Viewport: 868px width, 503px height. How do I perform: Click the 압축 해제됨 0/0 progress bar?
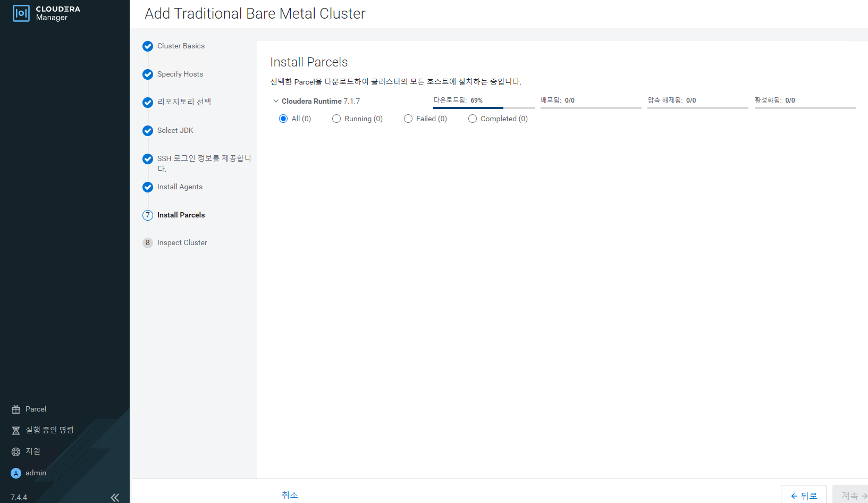tap(698, 108)
